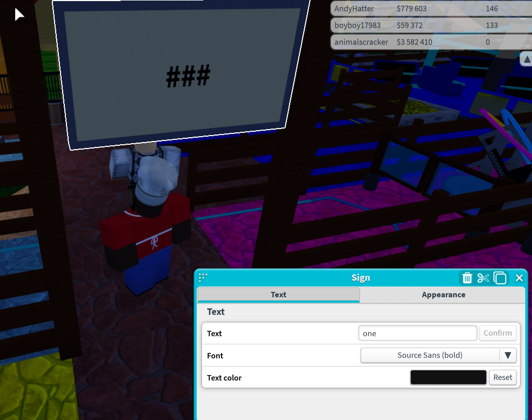The image size is (532, 420).
Task: Focus the Text input containing 'one'
Action: point(417,333)
